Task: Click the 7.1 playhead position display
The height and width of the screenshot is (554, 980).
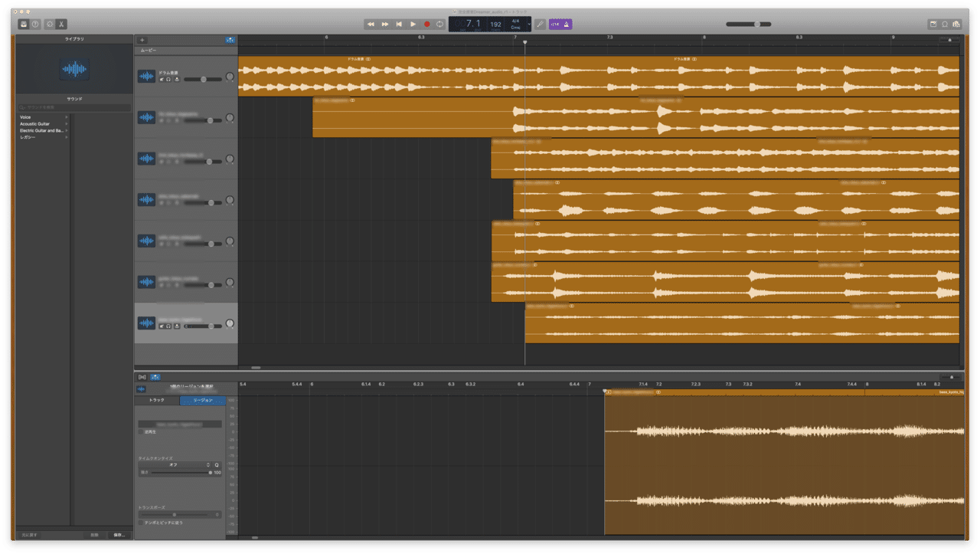Action: 473,24
